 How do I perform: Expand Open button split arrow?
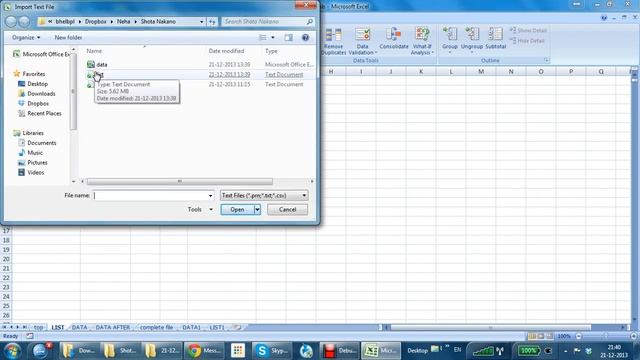257,209
